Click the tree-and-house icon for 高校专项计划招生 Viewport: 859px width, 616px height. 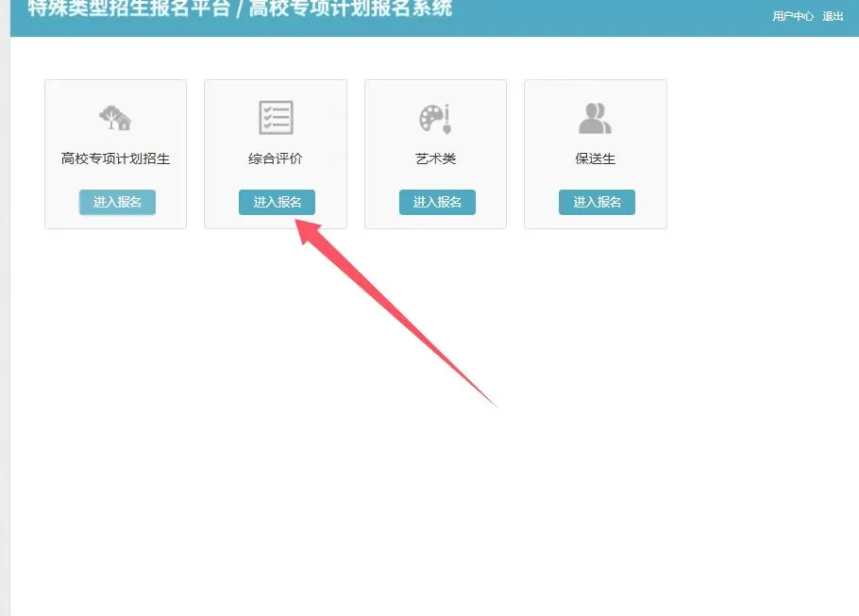(x=115, y=118)
